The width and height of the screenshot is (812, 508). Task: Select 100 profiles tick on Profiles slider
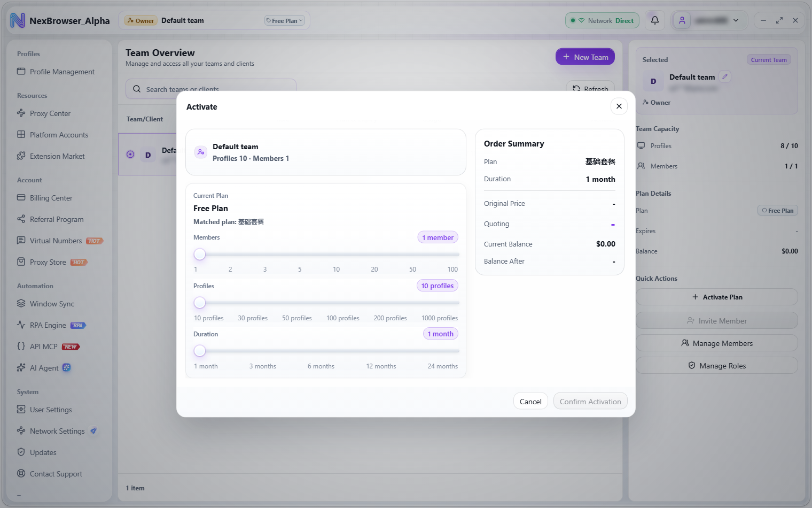click(x=343, y=318)
